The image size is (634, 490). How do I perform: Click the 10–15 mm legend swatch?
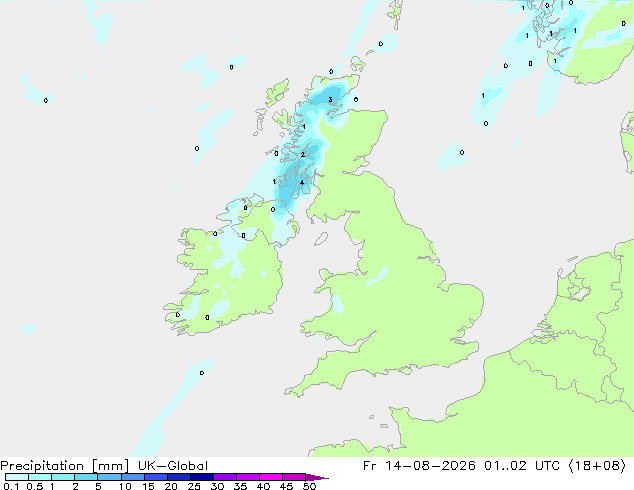[133, 477]
